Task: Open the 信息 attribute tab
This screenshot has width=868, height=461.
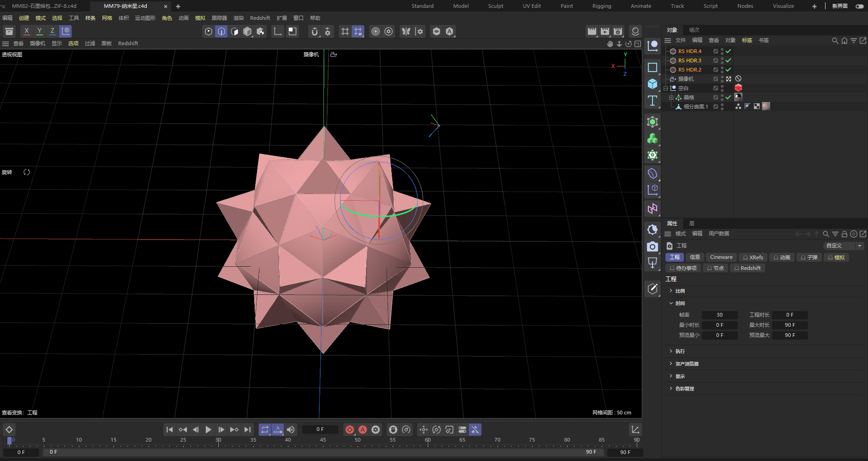Action: 694,257
